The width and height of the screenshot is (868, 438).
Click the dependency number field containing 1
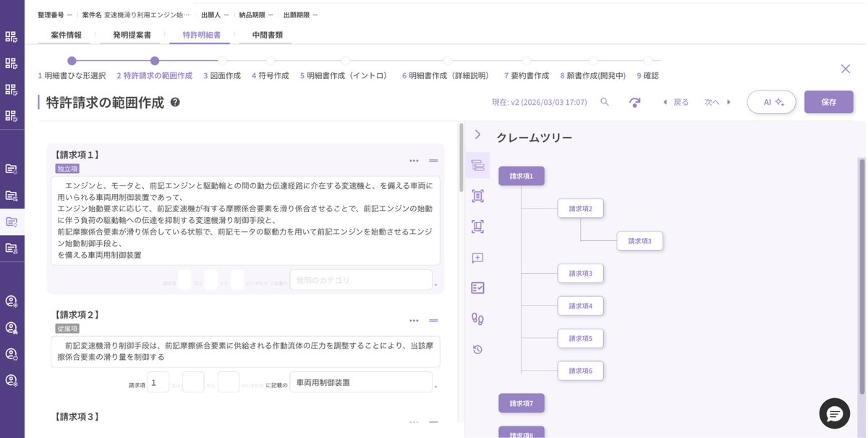(158, 382)
